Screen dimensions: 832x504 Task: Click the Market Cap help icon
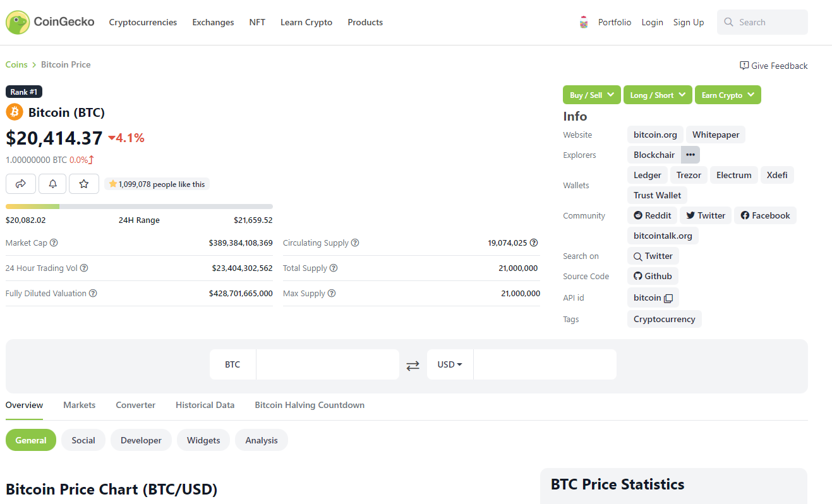coord(54,243)
